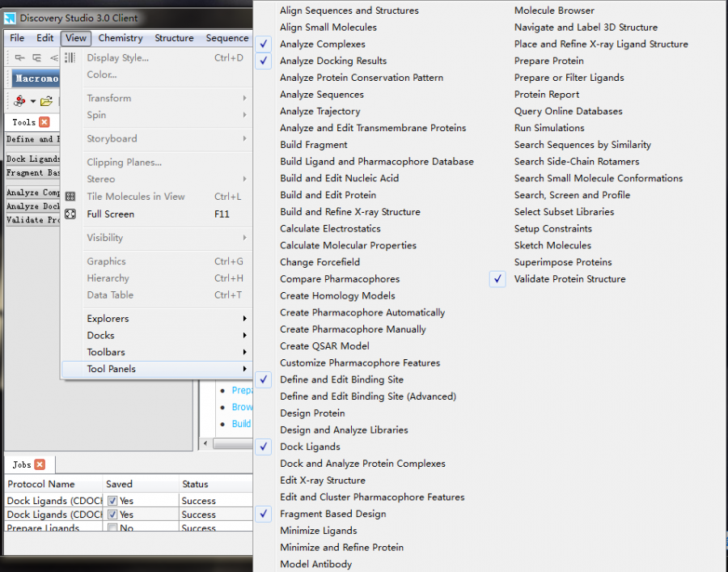
Task: Select the Tools panel tab
Action: [23, 122]
